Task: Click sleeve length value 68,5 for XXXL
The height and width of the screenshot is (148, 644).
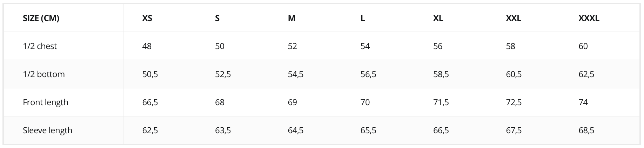Action: tap(586, 130)
